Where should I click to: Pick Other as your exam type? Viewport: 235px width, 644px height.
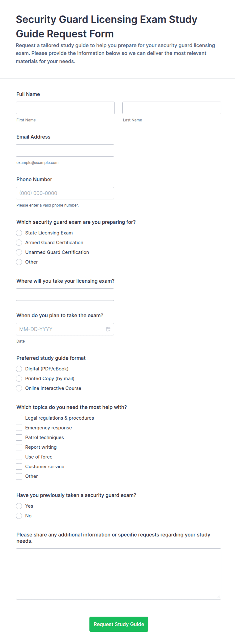pos(19,262)
